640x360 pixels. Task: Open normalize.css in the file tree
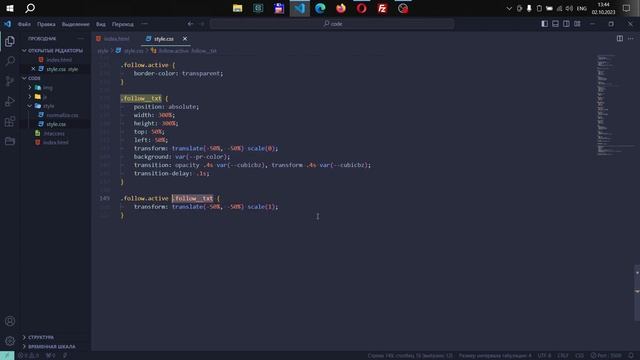coord(62,115)
